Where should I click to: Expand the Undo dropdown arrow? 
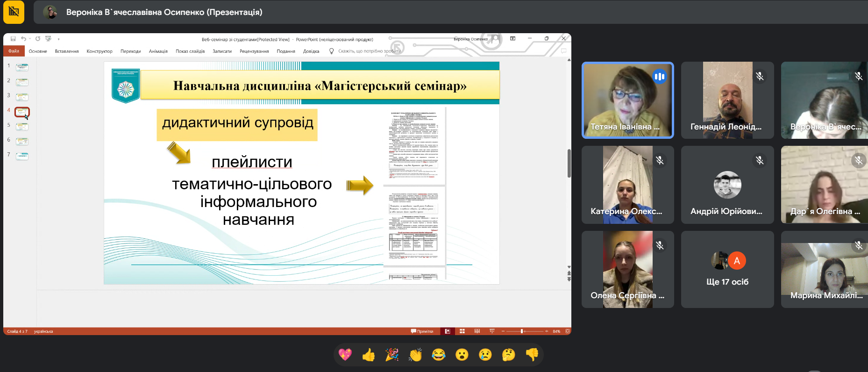pos(30,39)
